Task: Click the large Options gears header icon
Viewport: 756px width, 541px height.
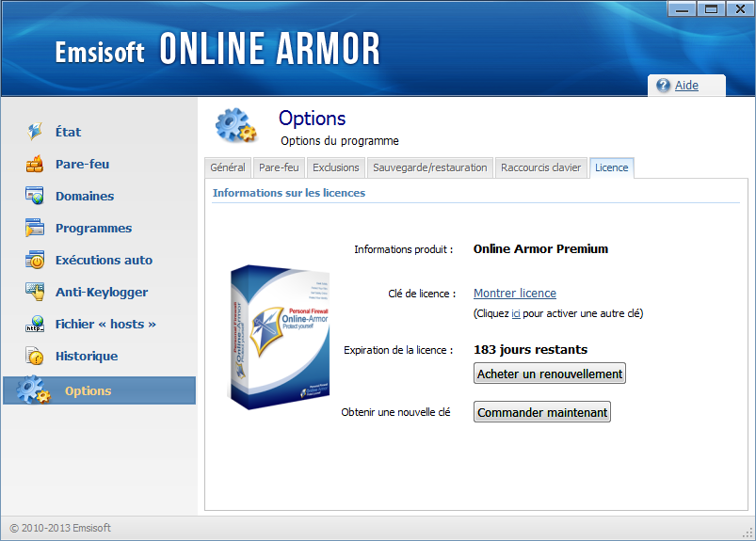Action: pos(236,125)
